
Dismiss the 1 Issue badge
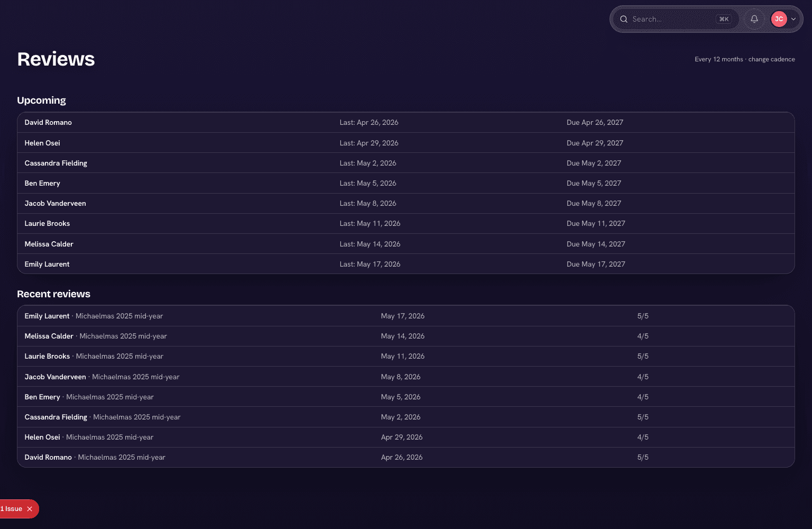tap(30, 509)
